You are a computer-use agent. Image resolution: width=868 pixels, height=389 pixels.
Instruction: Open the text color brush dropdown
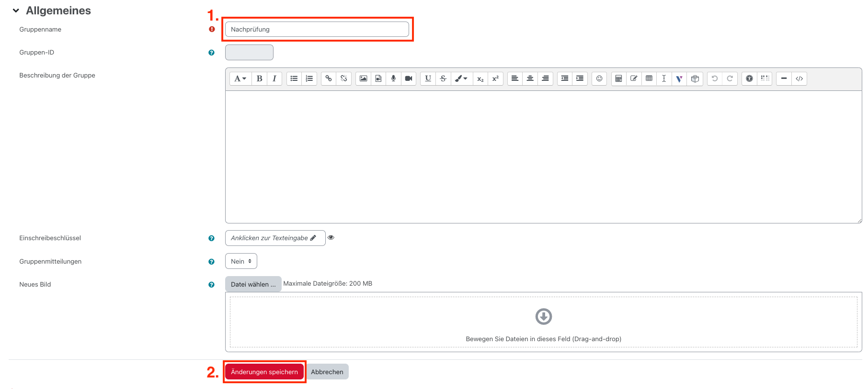tap(461, 78)
